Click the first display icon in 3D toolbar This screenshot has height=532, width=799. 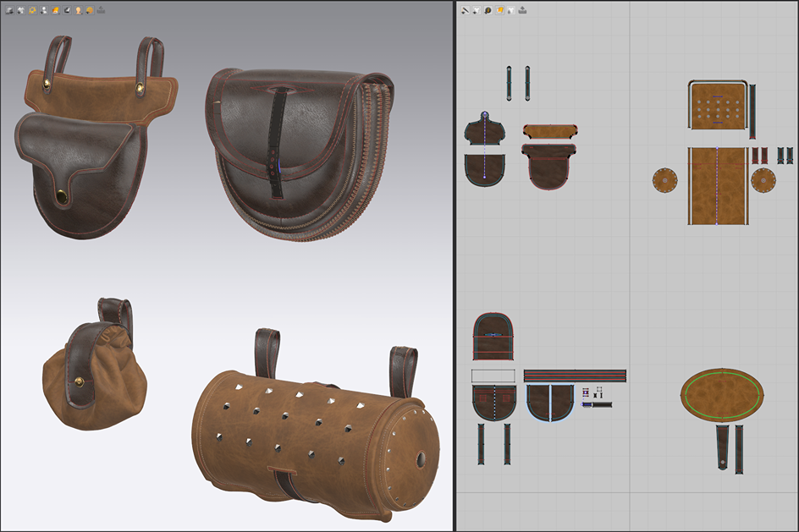9,10
